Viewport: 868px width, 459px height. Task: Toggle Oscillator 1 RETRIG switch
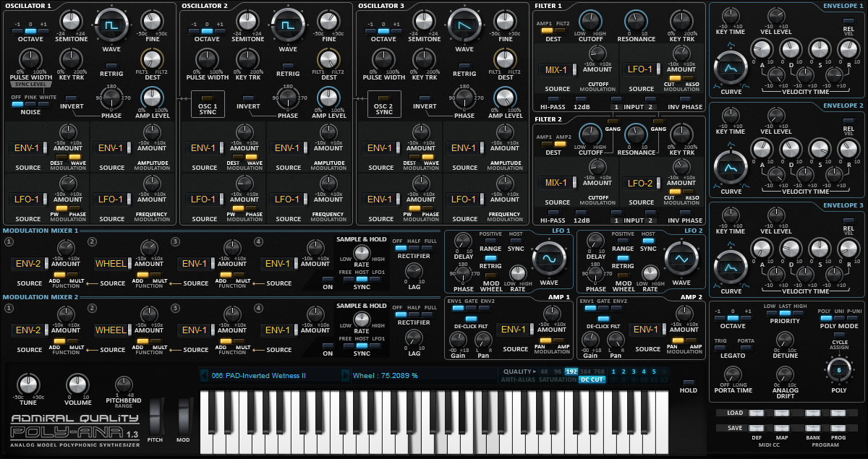pyautogui.click(x=111, y=66)
